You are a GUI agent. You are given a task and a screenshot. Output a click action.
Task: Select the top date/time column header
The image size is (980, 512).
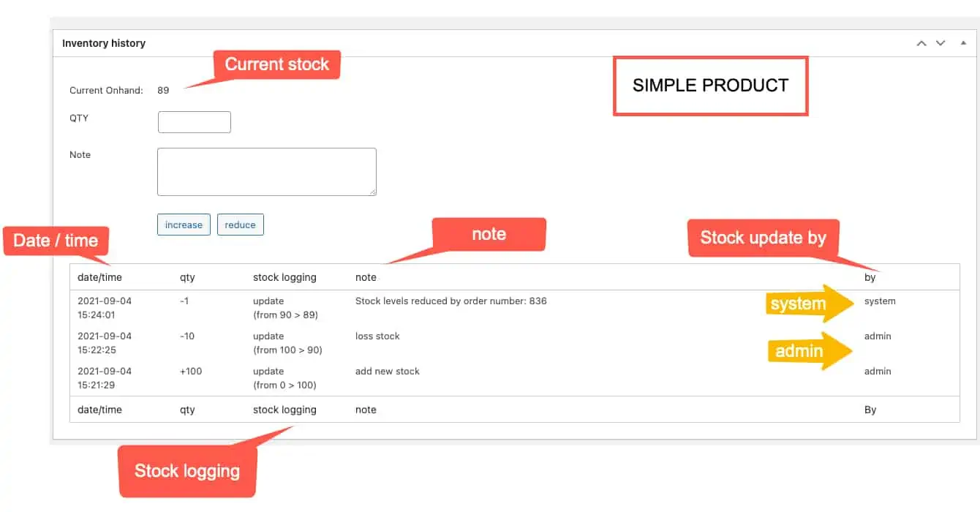(x=99, y=277)
